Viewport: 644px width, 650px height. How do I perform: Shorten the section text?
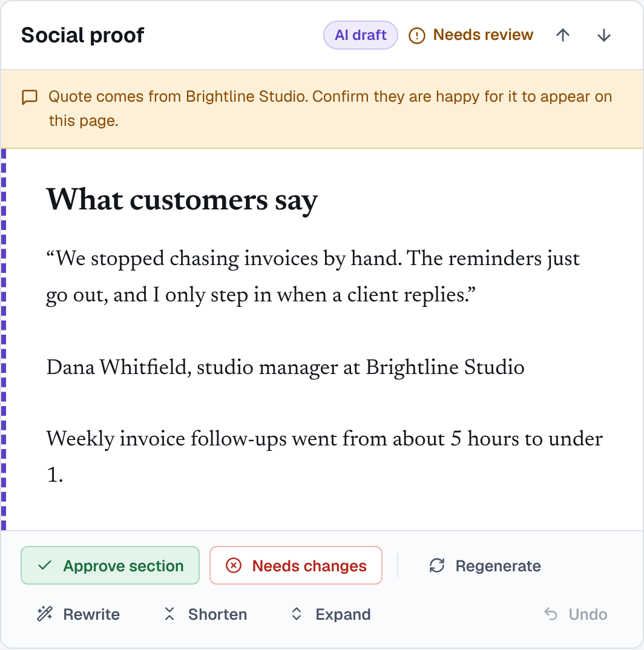click(205, 614)
